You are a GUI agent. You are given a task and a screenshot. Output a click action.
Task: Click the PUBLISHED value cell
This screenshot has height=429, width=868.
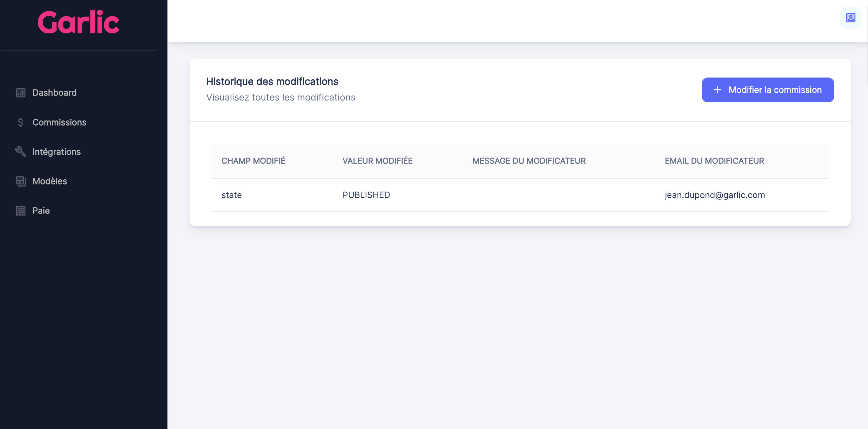click(366, 195)
